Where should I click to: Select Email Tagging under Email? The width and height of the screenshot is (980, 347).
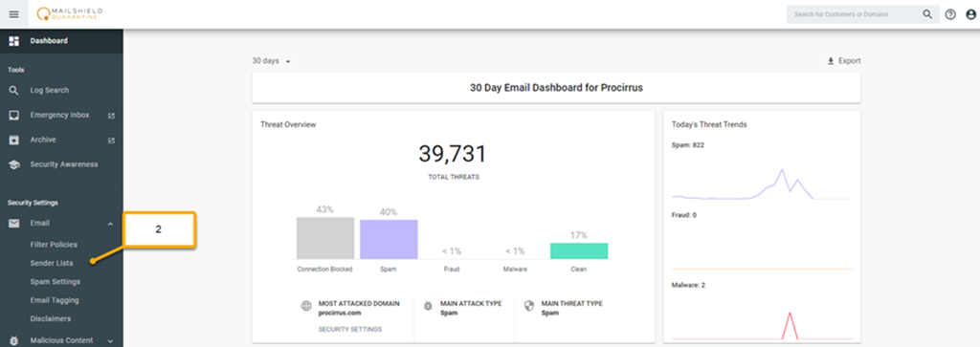pyautogui.click(x=55, y=300)
